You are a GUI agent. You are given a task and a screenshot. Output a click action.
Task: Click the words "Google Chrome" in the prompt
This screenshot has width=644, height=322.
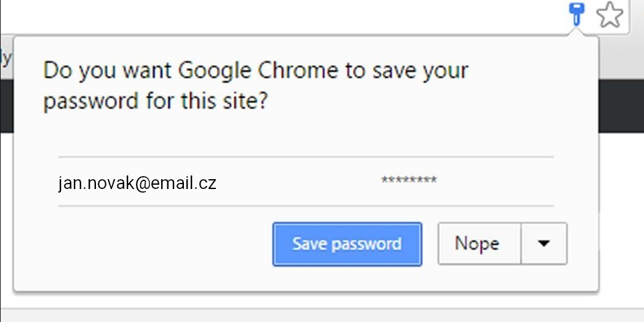pos(258,71)
